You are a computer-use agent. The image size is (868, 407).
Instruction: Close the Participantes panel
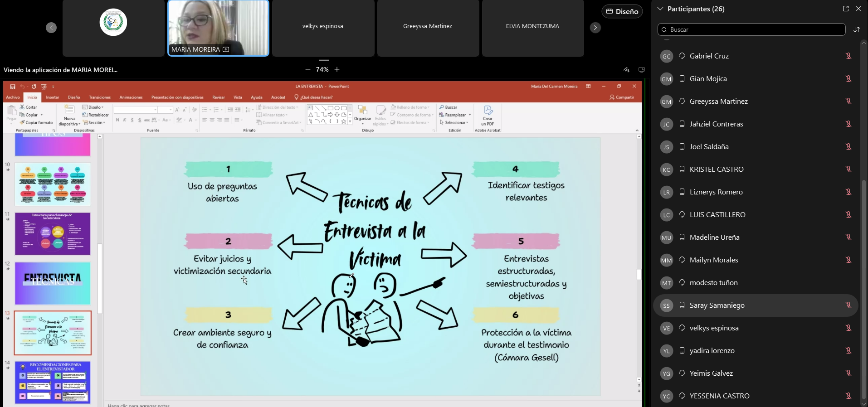pyautogui.click(x=858, y=9)
